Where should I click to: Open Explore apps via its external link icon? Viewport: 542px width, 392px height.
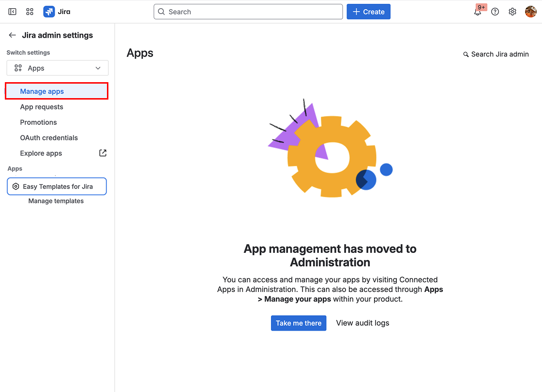(103, 153)
